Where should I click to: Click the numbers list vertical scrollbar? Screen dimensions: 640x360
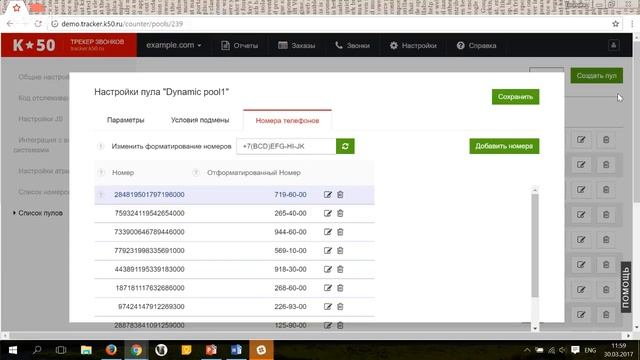click(535, 245)
